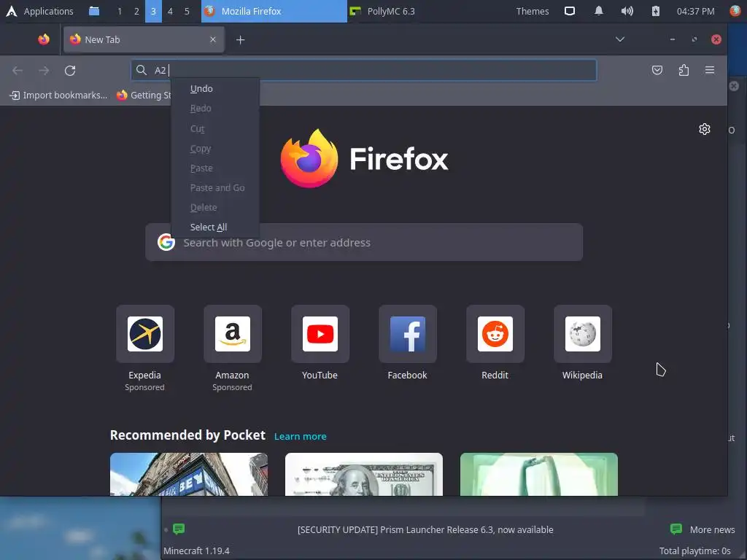Click Minecraft 1.19.4 status text in PollyMC

196,551
